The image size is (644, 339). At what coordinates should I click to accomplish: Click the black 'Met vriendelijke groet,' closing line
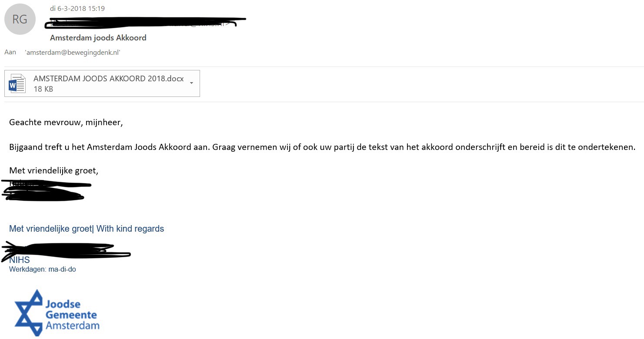pyautogui.click(x=54, y=171)
